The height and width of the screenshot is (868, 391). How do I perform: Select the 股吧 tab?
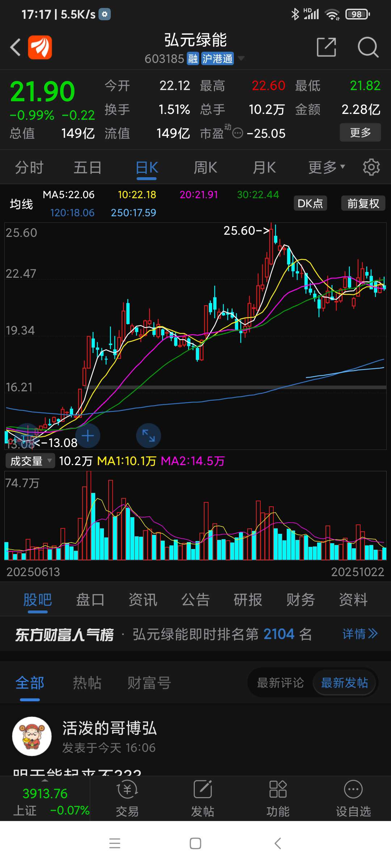tap(38, 600)
